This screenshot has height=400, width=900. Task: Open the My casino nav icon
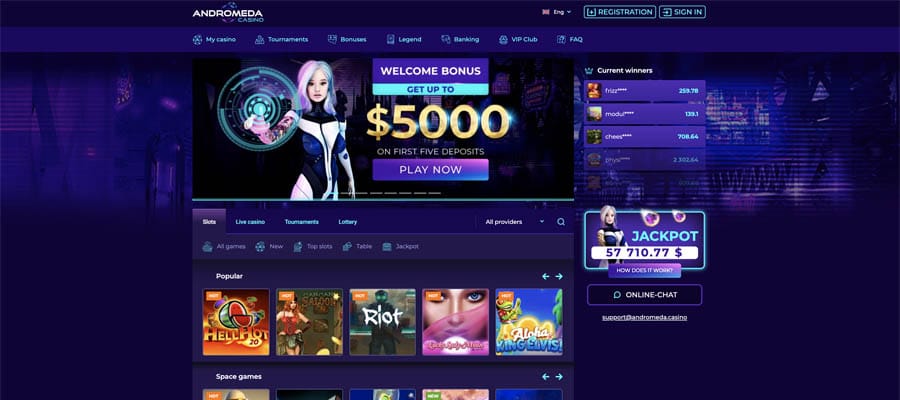pyautogui.click(x=197, y=40)
